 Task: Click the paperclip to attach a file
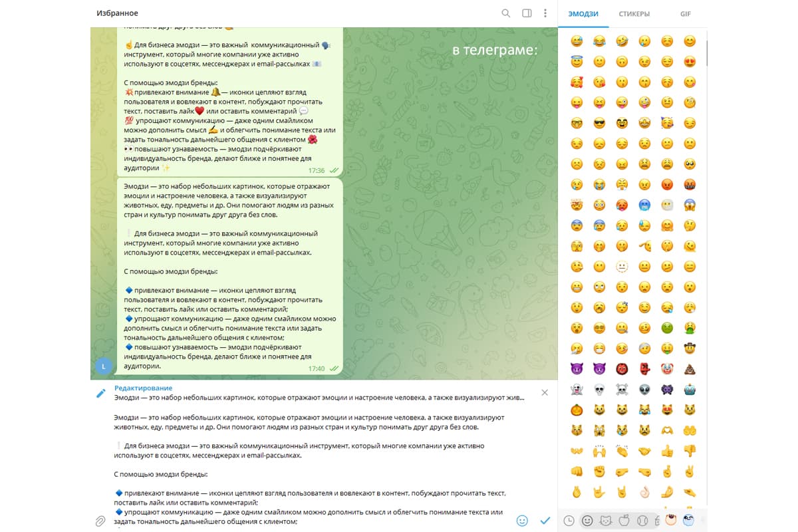100,521
